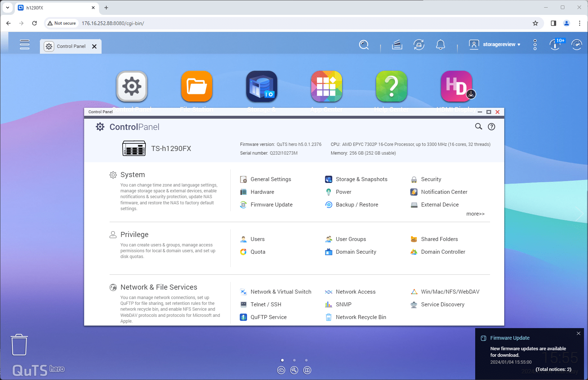Open Control Panel help question icon

492,127
